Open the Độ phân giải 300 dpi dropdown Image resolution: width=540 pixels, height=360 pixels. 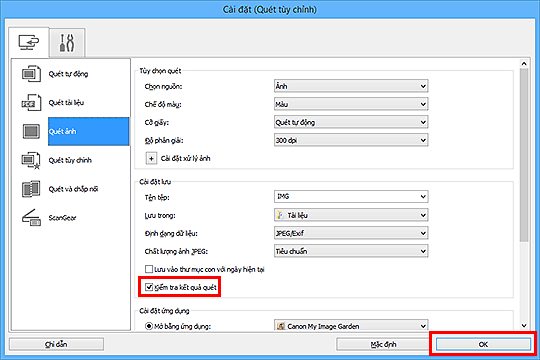351,140
